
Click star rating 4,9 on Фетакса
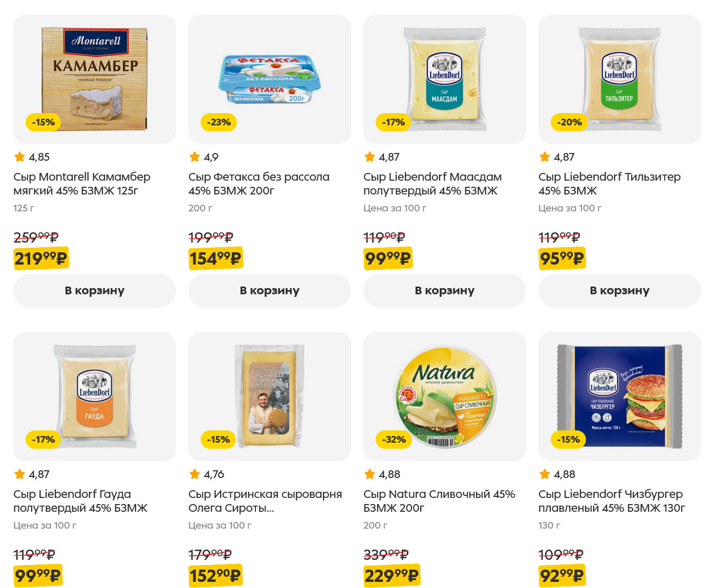pyautogui.click(x=204, y=157)
